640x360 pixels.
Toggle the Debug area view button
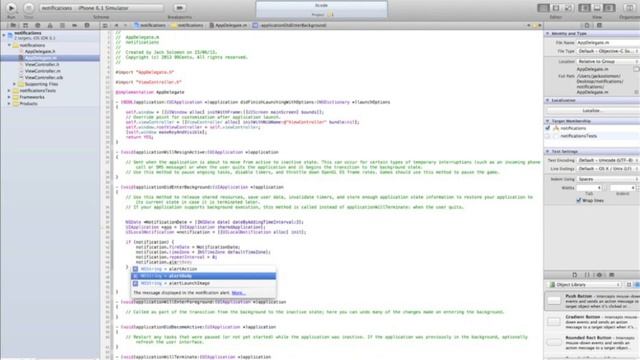(x=597, y=8)
